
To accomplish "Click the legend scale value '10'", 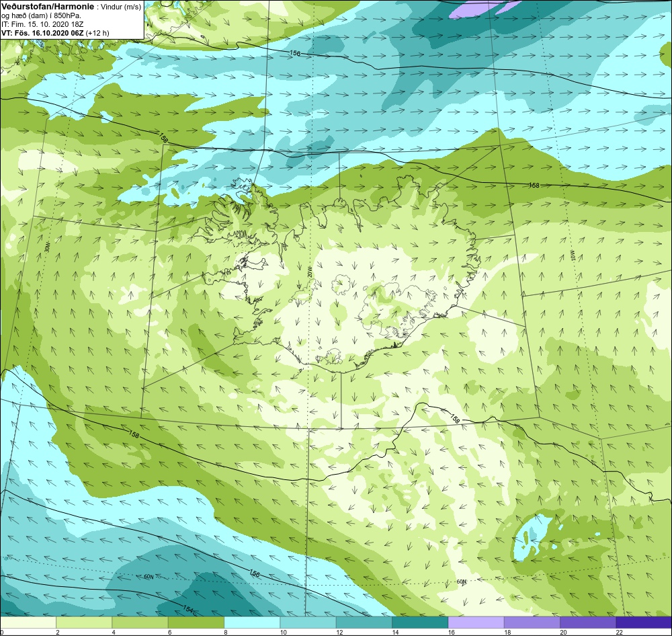I will [x=284, y=633].
